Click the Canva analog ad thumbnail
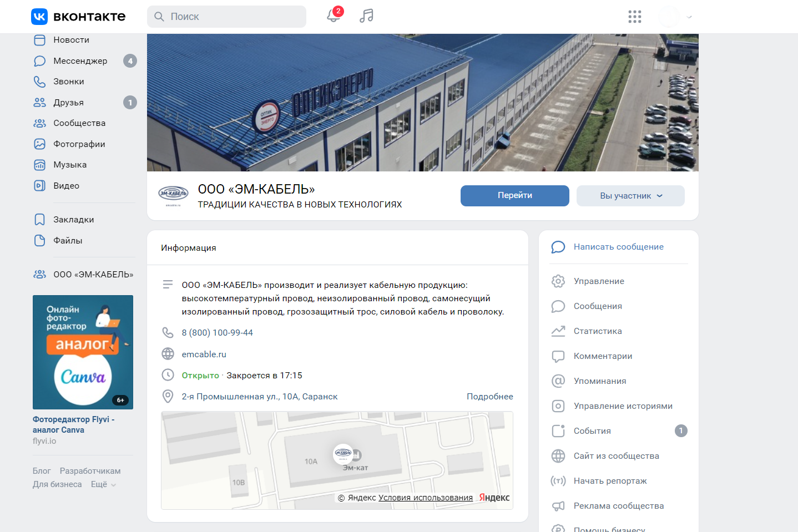Image resolution: width=798 pixels, height=532 pixels. (83, 352)
